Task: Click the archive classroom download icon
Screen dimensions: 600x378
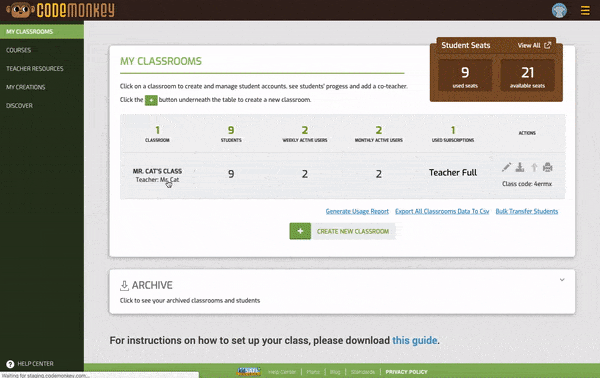Action: coord(520,167)
